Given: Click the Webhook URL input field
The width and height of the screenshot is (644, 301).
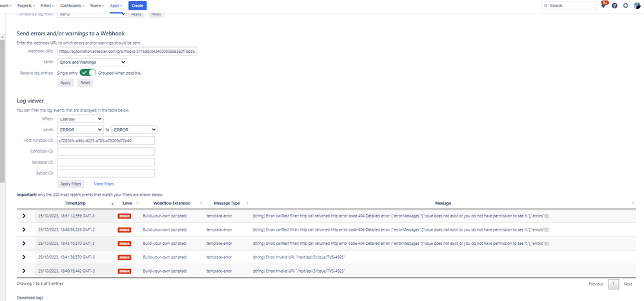Looking at the screenshot, I should (x=127, y=52).
